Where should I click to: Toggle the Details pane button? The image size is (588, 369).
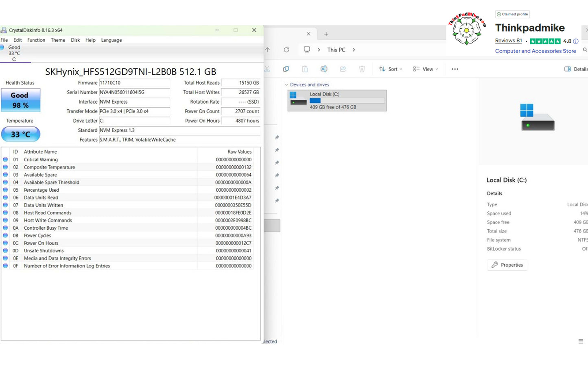point(575,69)
